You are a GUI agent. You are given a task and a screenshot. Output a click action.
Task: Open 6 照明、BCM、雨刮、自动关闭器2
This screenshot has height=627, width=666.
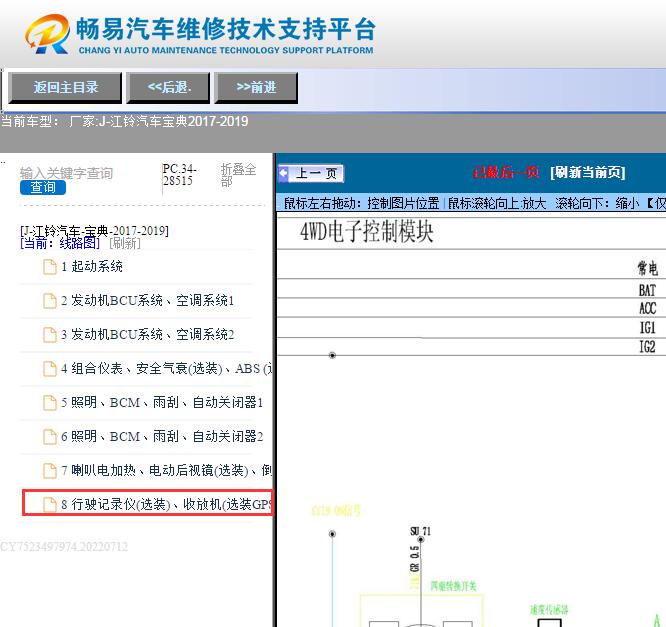(162, 436)
